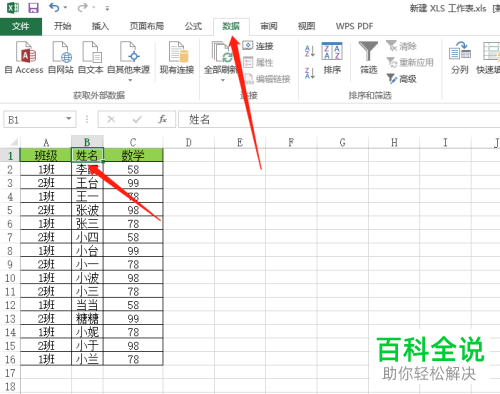Click the 连接 button in the ribbon
This screenshot has width=500, height=394.
point(258,46)
